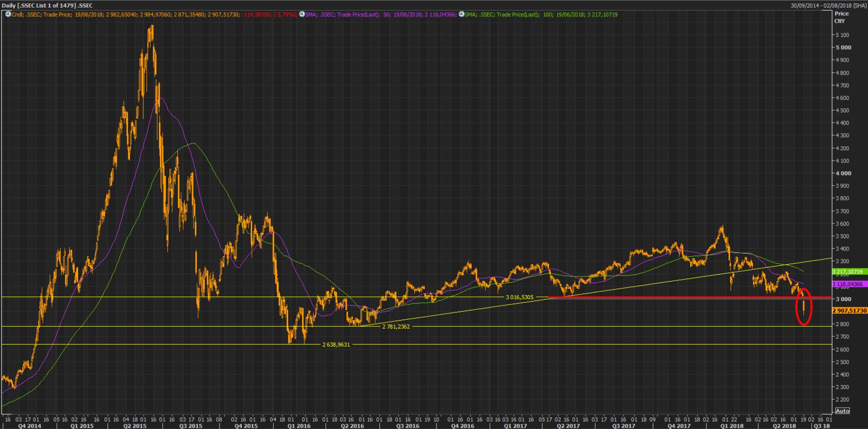Click the 5 100 price axis label
Viewport: 868px width, 429px height.
(x=842, y=35)
